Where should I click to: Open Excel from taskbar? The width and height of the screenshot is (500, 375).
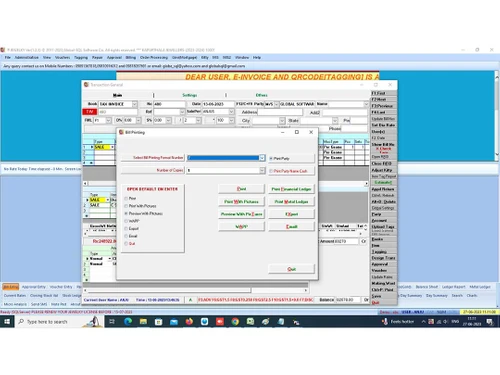coord(251,322)
